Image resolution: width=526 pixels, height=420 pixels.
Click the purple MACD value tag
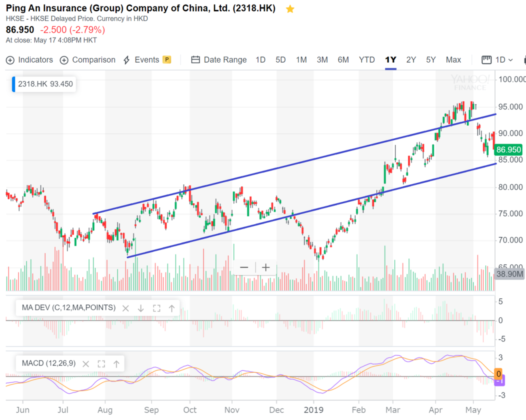click(x=499, y=381)
